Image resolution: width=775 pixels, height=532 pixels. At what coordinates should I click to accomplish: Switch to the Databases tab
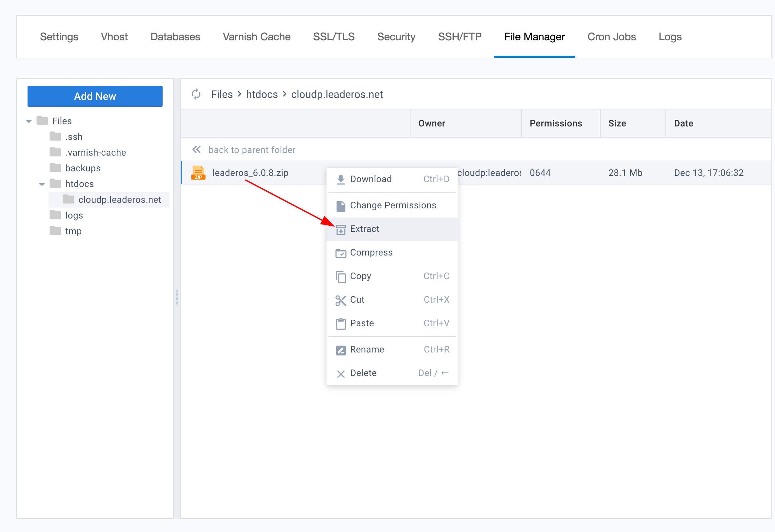[x=175, y=37]
